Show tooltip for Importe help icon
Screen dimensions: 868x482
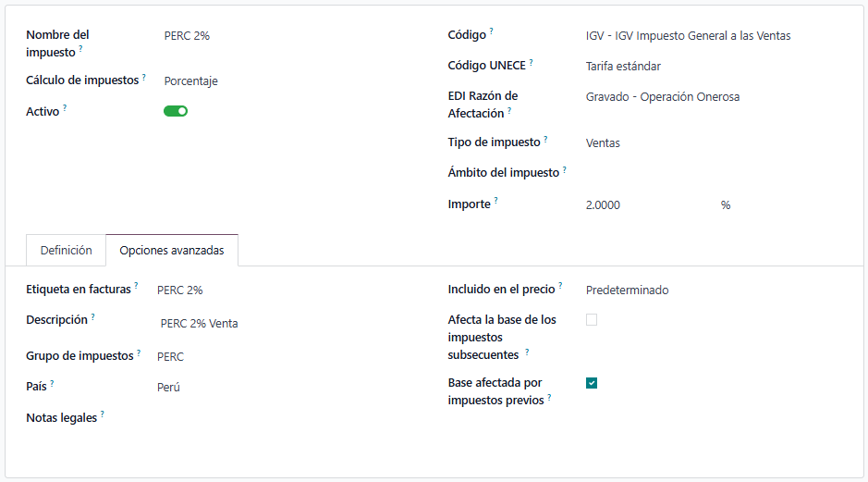[496, 200]
